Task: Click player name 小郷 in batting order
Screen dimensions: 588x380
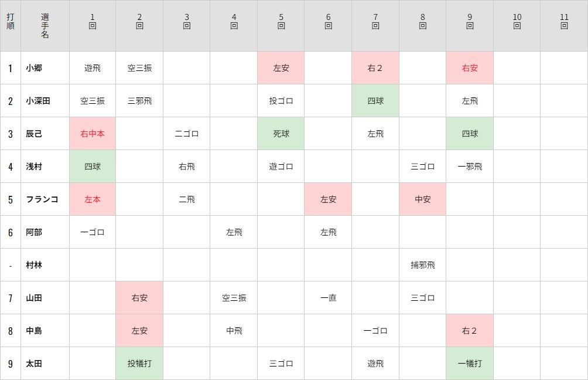Action: (x=34, y=68)
